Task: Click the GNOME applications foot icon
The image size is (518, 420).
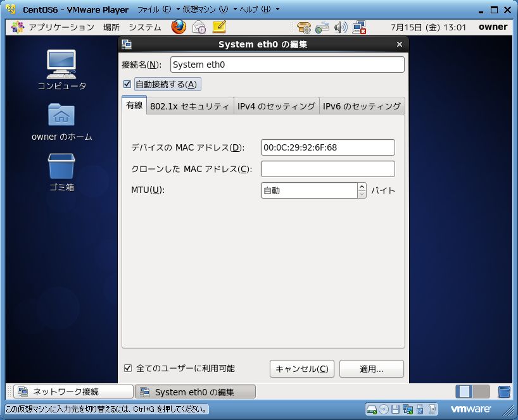Action: (x=17, y=27)
